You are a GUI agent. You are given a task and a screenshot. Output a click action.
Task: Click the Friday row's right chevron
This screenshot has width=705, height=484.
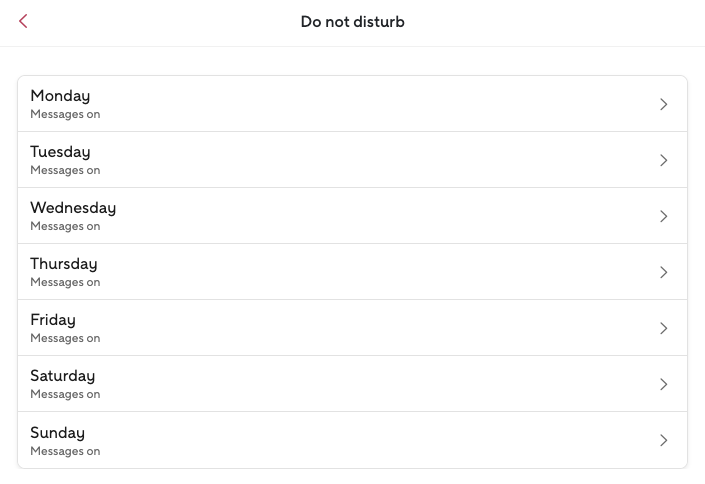coord(663,328)
